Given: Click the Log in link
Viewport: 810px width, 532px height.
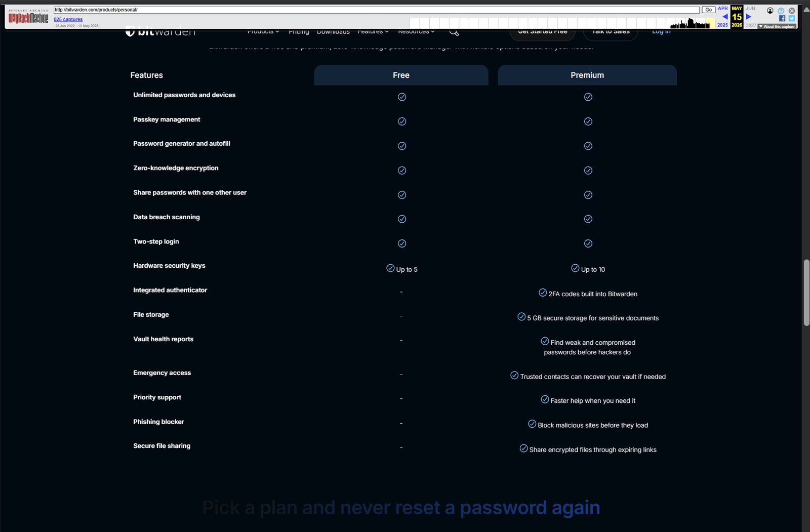Looking at the screenshot, I should tap(661, 32).
